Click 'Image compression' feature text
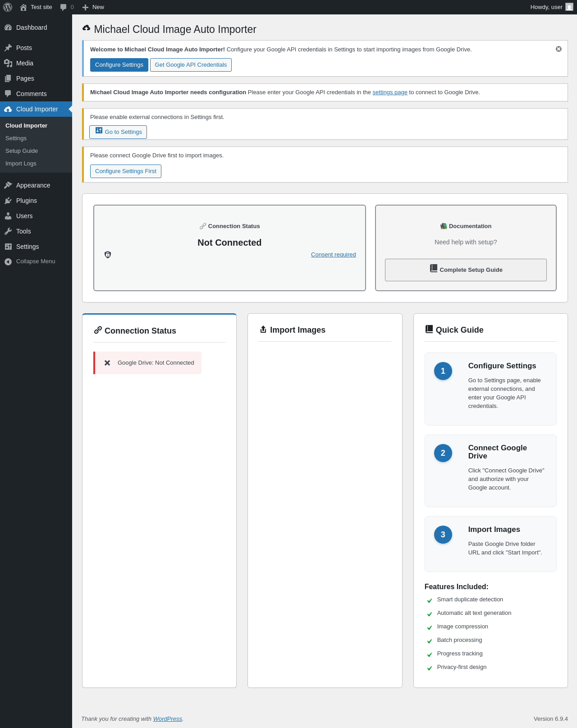This screenshot has height=728, width=577. (463, 627)
